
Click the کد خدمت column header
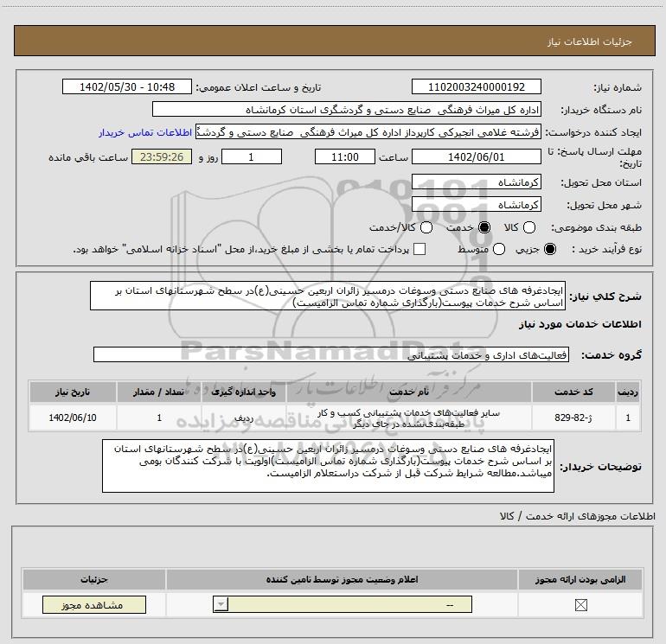(x=573, y=392)
